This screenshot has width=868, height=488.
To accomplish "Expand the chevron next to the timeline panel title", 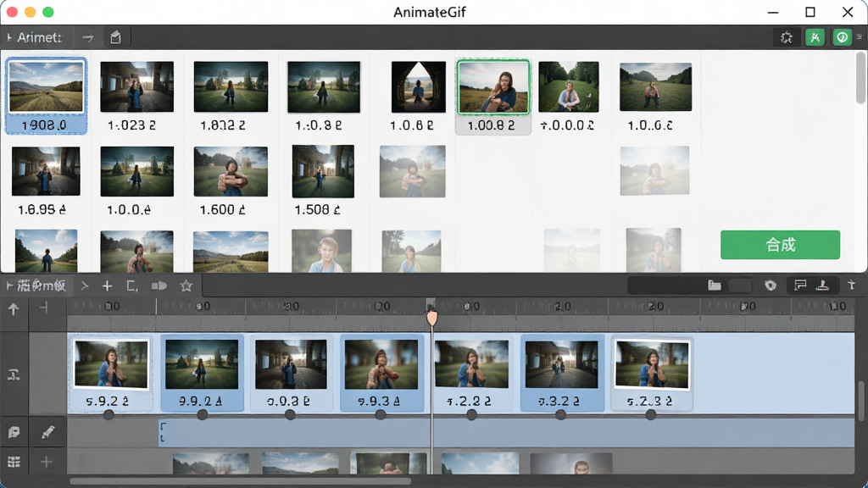I will pyautogui.click(x=84, y=286).
